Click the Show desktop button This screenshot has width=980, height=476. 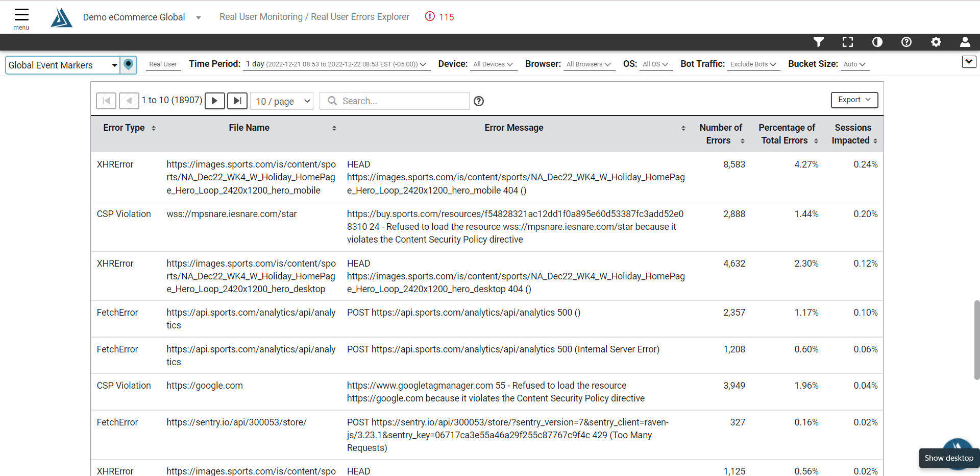point(949,458)
